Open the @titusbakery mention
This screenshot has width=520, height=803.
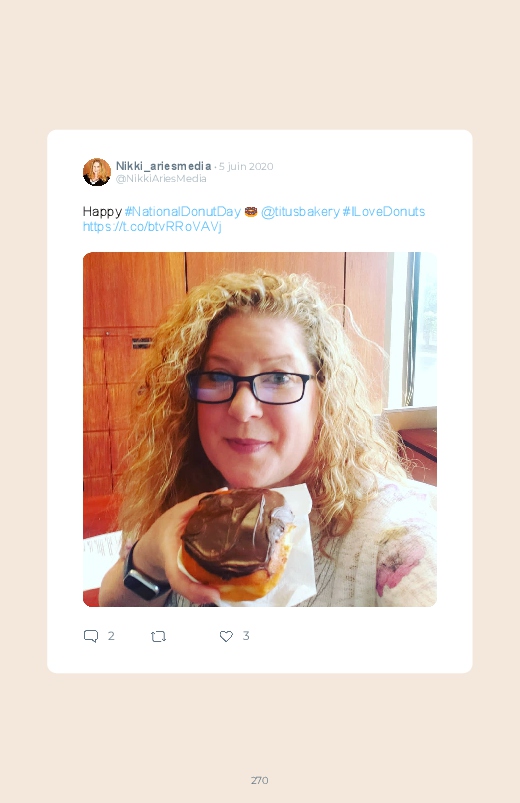[x=300, y=212]
